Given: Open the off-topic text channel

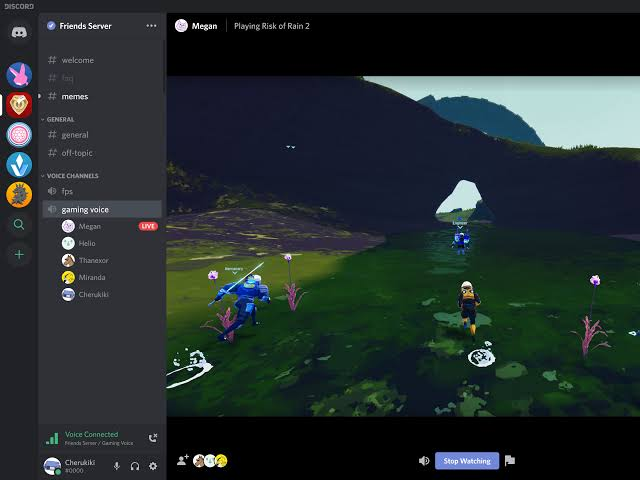Looking at the screenshot, I should point(102,153).
